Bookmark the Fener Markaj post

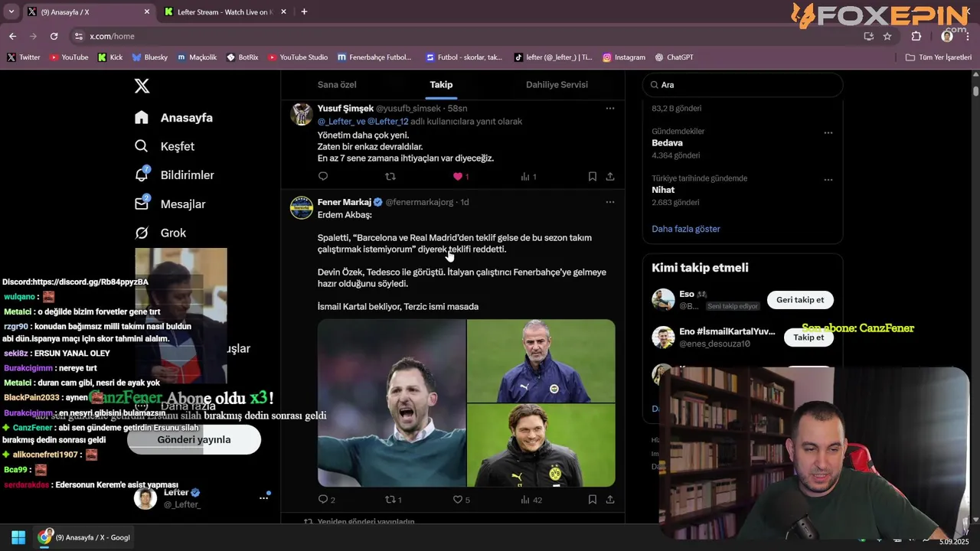pos(593,500)
